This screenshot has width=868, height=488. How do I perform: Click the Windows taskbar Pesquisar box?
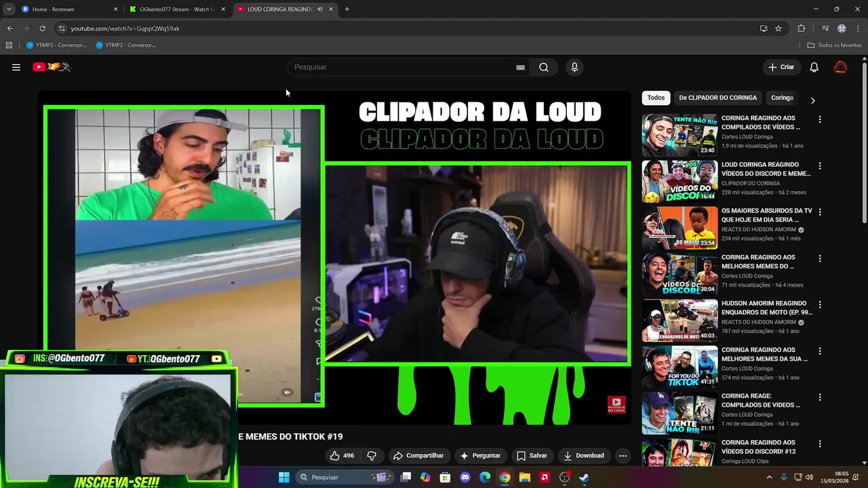(x=344, y=477)
